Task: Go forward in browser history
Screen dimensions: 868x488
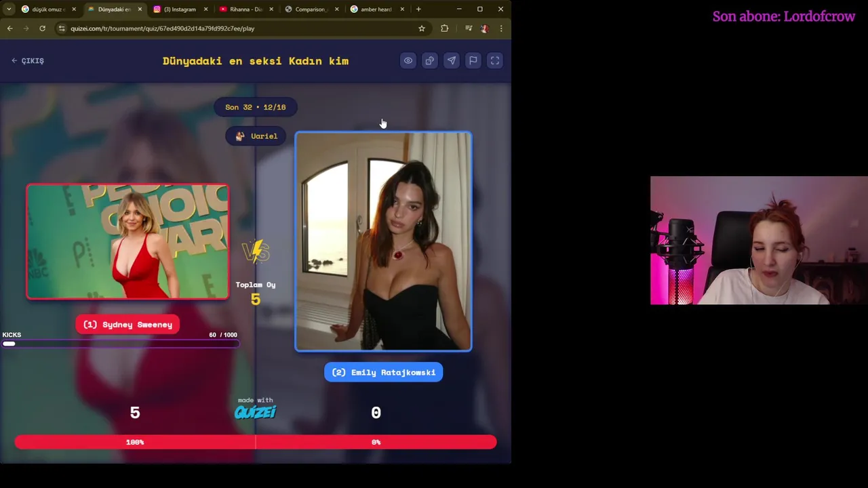Action: [x=26, y=28]
